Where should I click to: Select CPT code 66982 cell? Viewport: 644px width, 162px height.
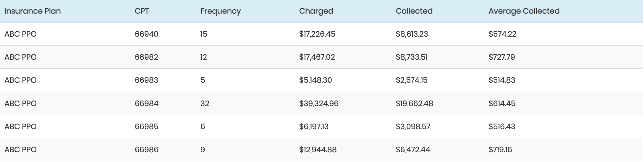click(x=146, y=57)
